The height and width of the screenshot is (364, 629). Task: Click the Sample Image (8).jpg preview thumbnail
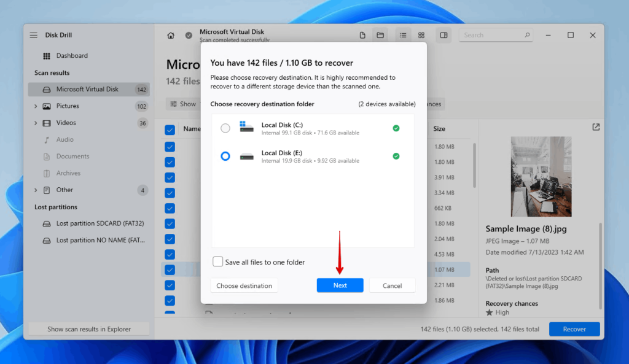[x=541, y=176]
